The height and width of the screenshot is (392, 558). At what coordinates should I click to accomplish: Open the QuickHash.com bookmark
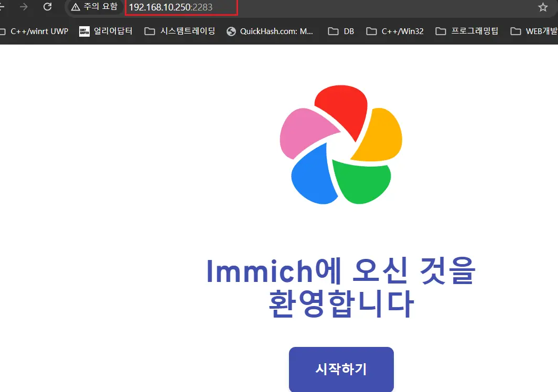click(x=271, y=31)
